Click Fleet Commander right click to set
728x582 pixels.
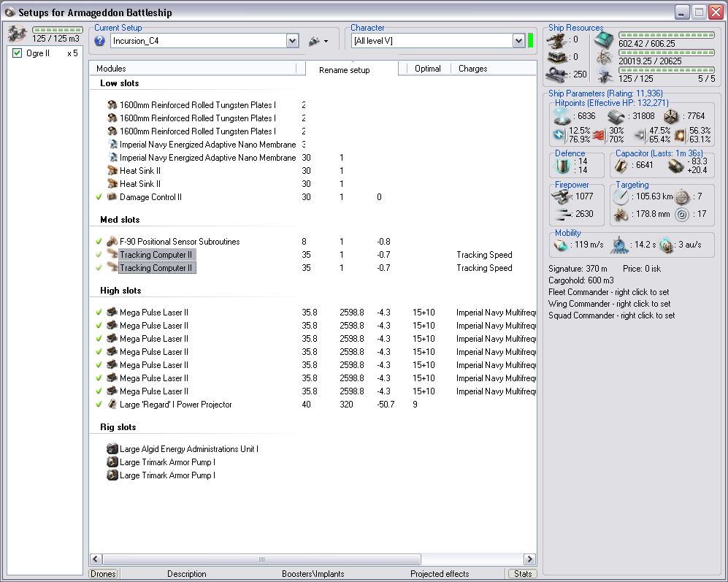coord(608,292)
